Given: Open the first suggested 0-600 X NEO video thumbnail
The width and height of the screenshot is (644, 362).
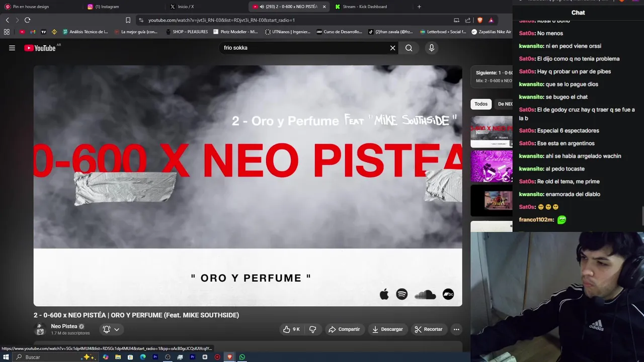Looking at the screenshot, I should pyautogui.click(x=492, y=132).
